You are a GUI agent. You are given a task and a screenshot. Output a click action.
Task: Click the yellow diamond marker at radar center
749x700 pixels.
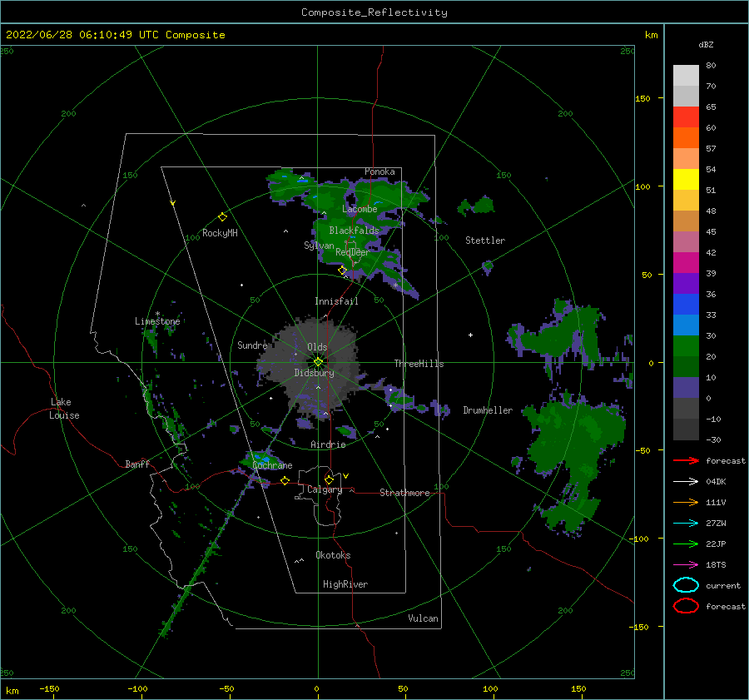318,362
